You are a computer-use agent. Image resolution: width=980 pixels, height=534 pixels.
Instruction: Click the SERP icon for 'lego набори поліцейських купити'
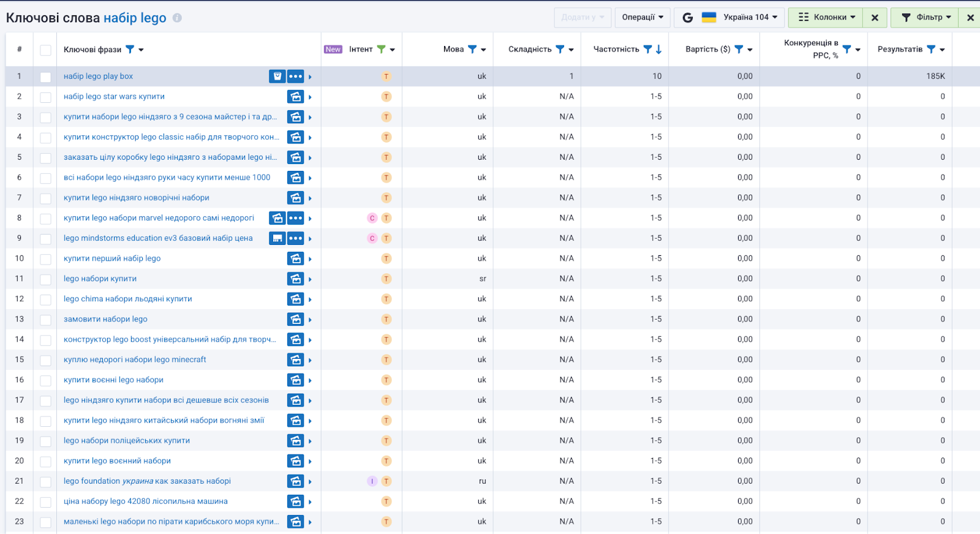(x=296, y=441)
